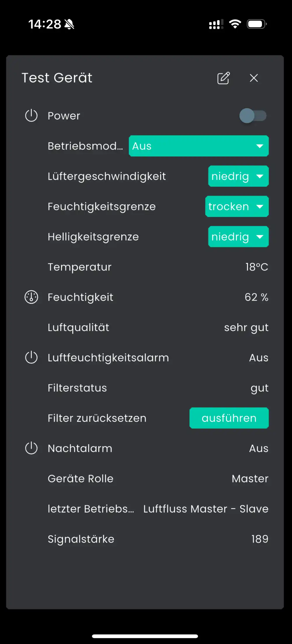The width and height of the screenshot is (292, 644).
Task: Expand the Lüftergeschwindigkeit dropdown
Action: [238, 176]
